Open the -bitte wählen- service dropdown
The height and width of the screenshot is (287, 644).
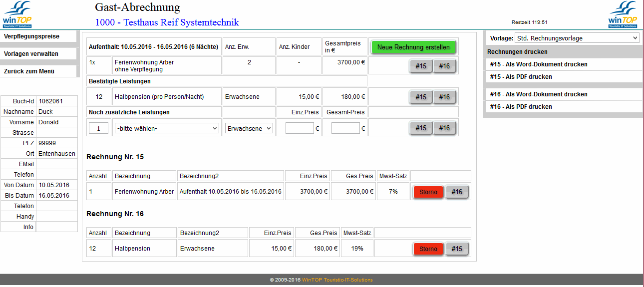pyautogui.click(x=167, y=128)
